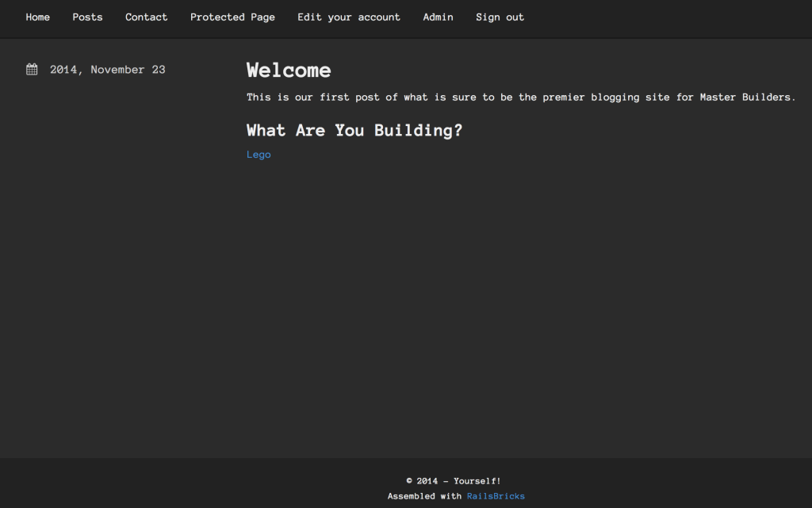Sign out of the blog

coord(500,17)
